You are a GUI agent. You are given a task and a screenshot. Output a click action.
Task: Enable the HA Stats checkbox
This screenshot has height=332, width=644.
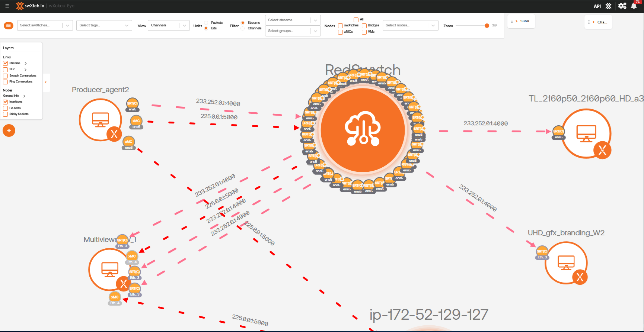pos(6,108)
